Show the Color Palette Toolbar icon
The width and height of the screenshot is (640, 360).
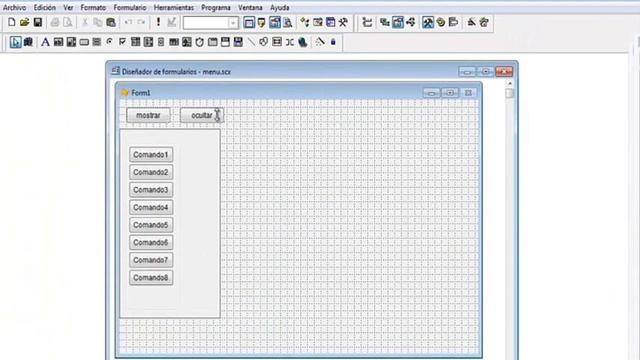click(x=441, y=22)
